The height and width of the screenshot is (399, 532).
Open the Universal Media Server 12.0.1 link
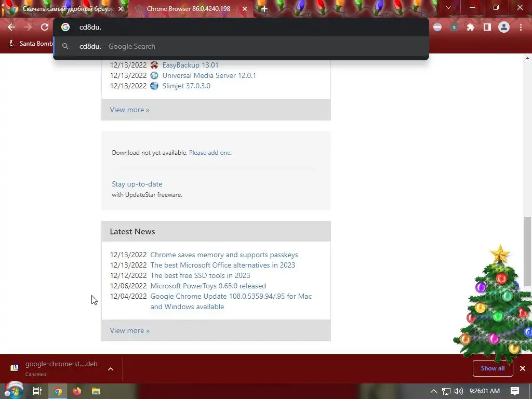pyautogui.click(x=209, y=75)
